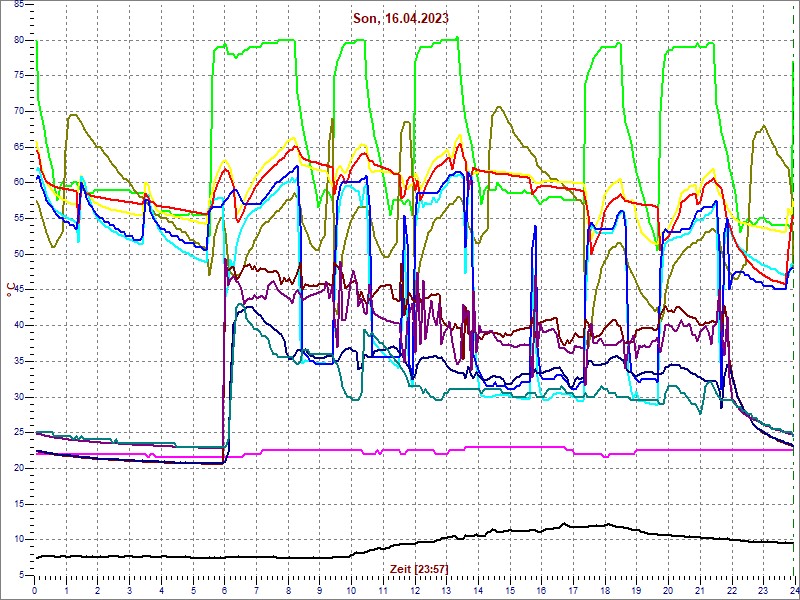Screen dimensions: 800x600
Task: Select the 55 temperature axis label
Action: tap(19, 218)
